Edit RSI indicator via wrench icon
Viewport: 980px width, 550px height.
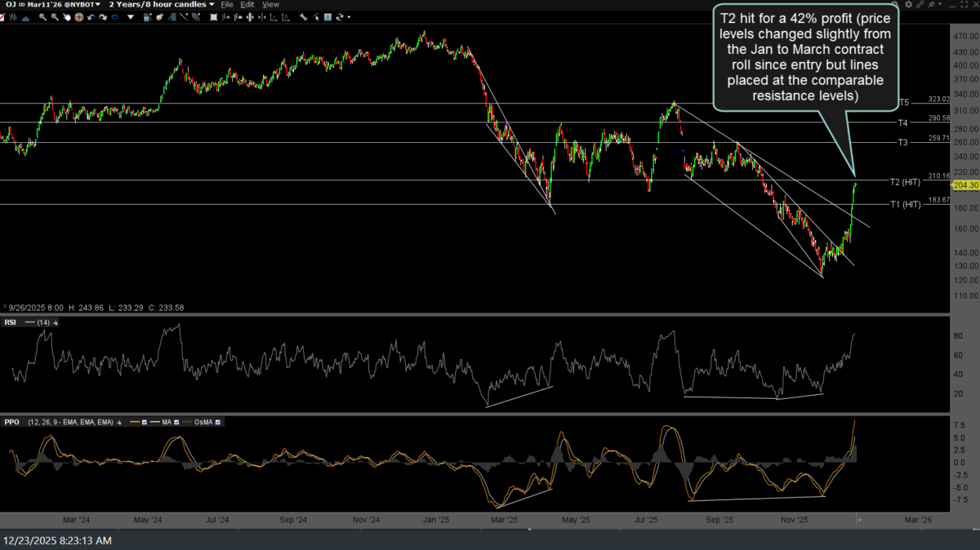pyautogui.click(x=55, y=322)
